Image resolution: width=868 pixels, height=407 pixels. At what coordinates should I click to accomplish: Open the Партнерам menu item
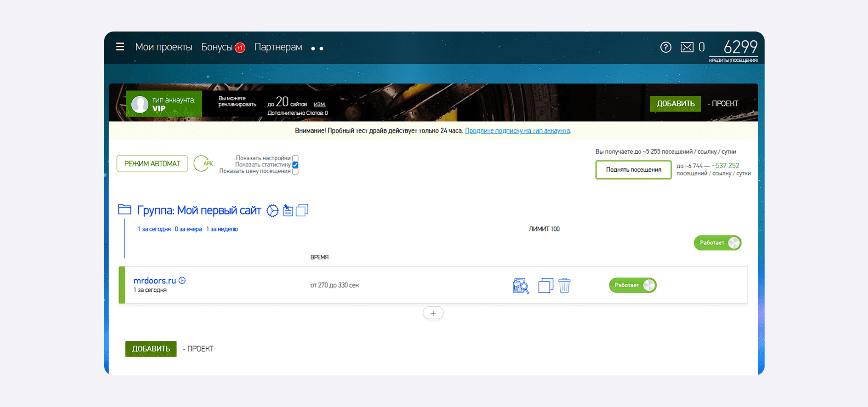point(278,47)
